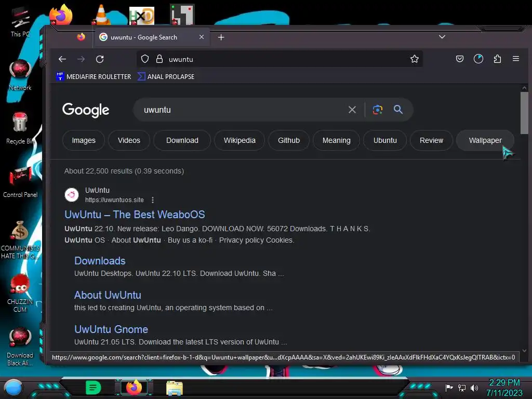Screen dimensions: 532x399
Task: Select the HxD desktop shortcut
Action: [141, 16]
